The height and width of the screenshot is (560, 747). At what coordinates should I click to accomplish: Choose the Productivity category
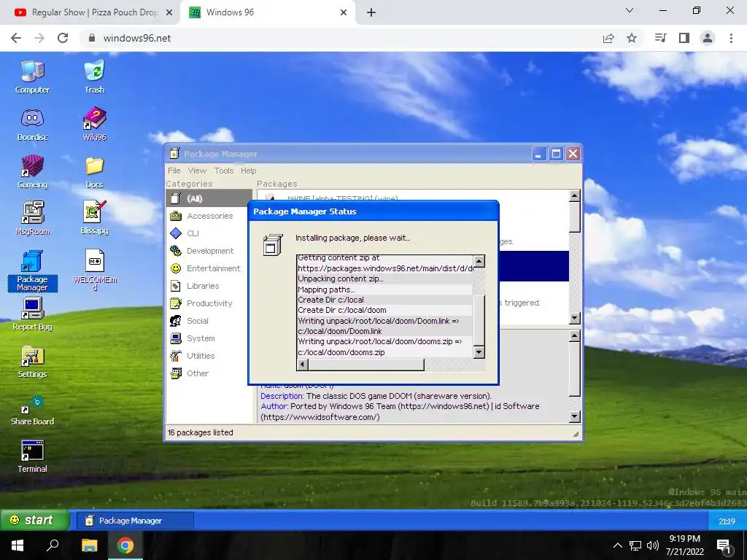click(x=209, y=303)
